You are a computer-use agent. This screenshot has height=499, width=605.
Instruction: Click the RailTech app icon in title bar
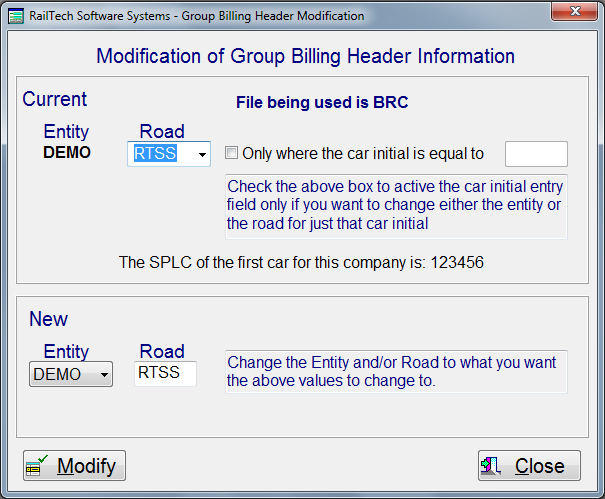coord(16,16)
